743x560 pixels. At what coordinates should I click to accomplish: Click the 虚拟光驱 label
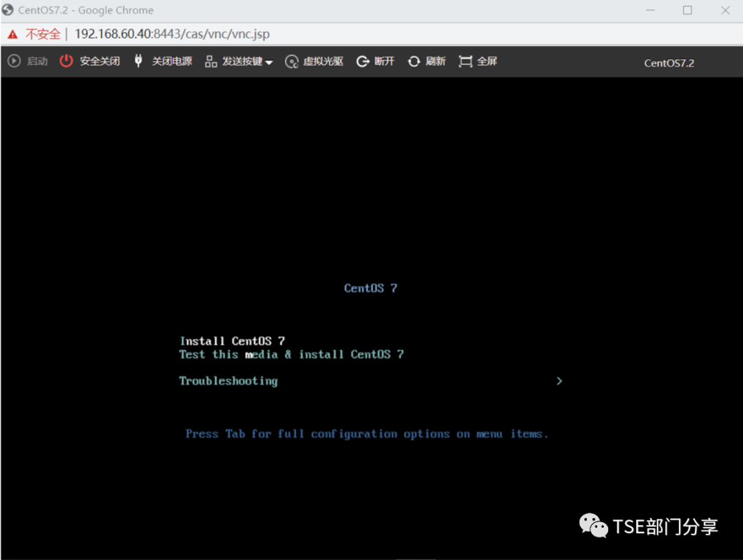(x=323, y=61)
